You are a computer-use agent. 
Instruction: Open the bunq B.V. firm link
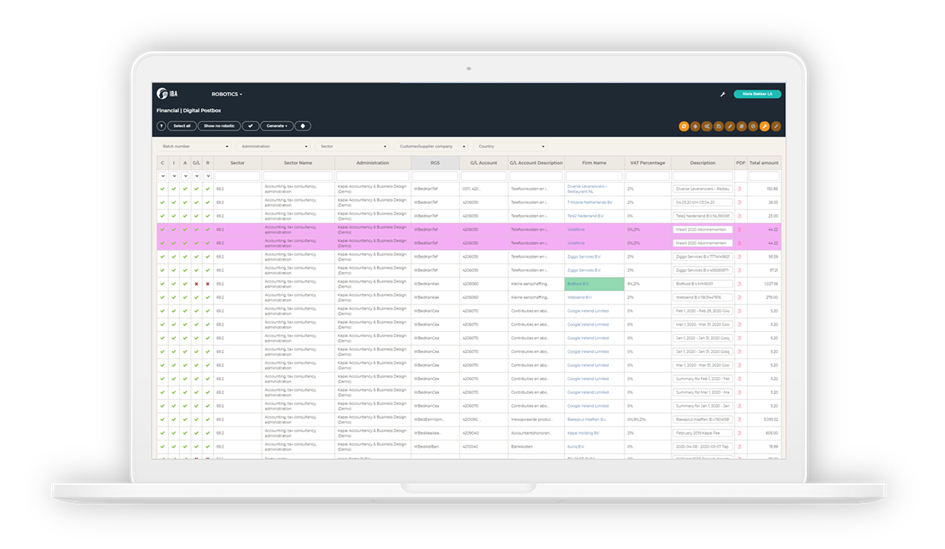click(576, 447)
